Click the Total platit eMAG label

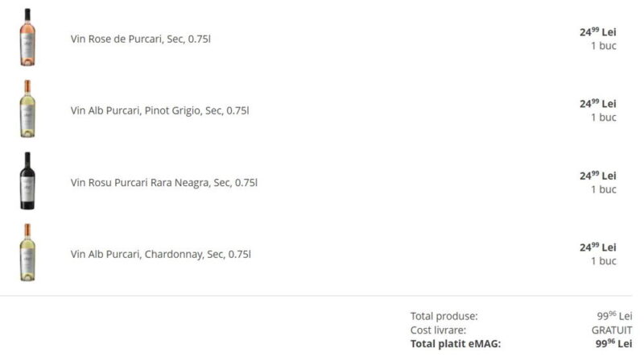pos(456,344)
